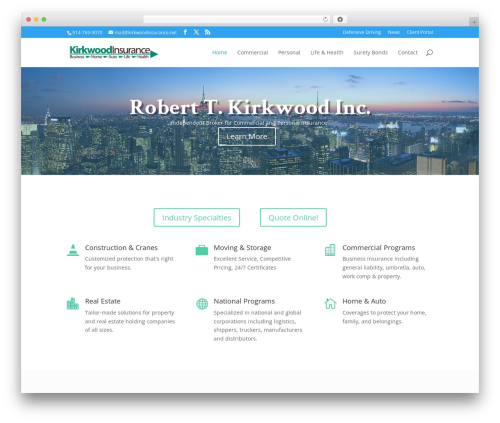Click the Real Estate buildings icon
Image resolution: width=500 pixels, height=423 pixels.
click(x=73, y=304)
